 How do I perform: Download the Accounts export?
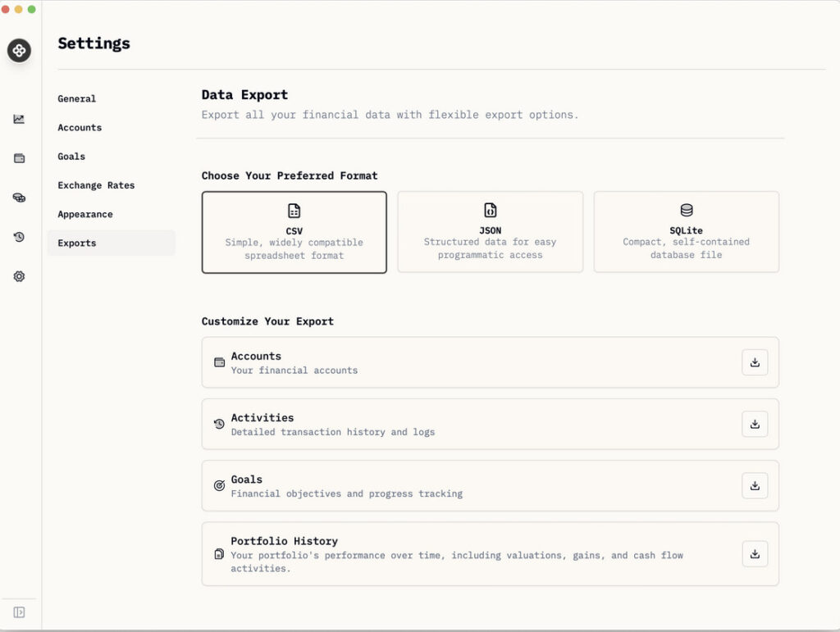tap(754, 362)
